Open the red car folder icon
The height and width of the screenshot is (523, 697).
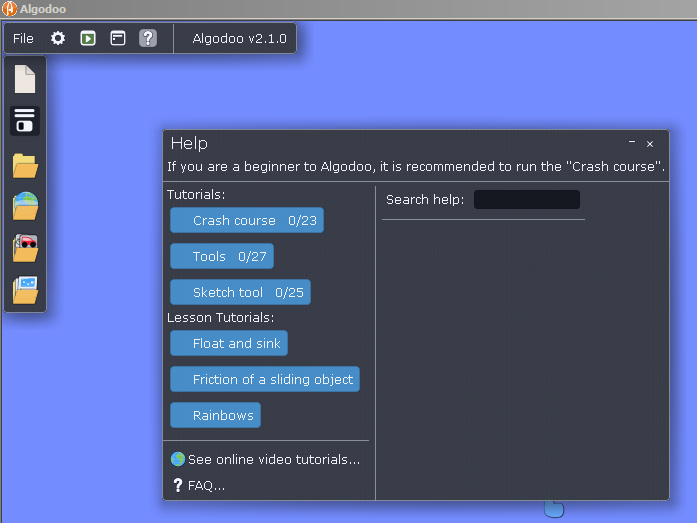pyautogui.click(x=25, y=248)
